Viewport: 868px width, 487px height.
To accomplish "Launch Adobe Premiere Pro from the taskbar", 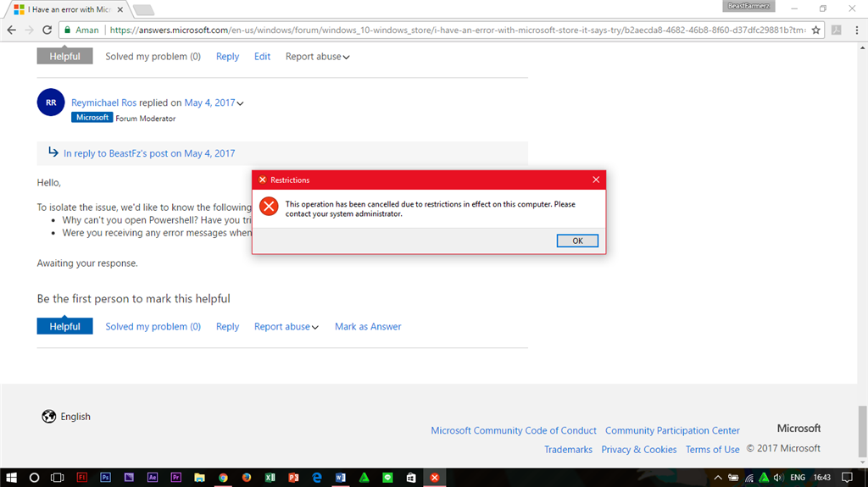I will 176,478.
